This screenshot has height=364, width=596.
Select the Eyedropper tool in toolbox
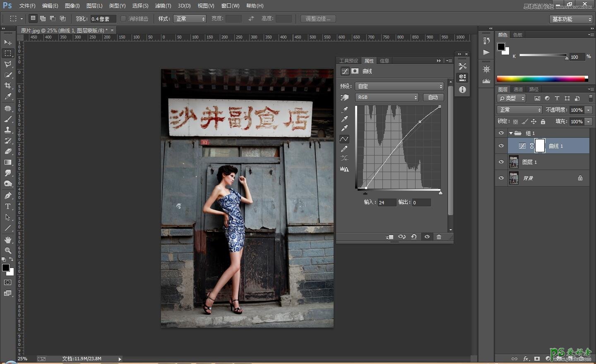click(8, 96)
